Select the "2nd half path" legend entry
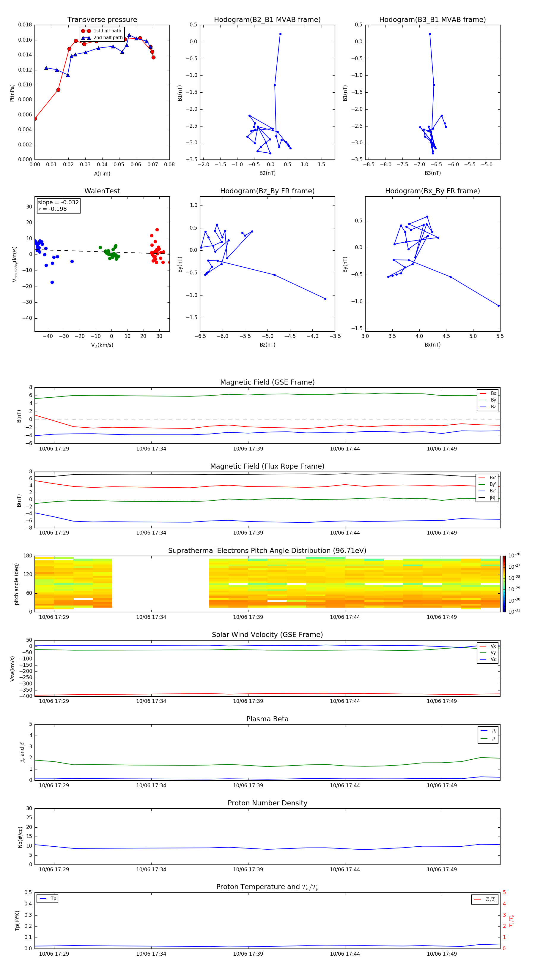 (102, 38)
